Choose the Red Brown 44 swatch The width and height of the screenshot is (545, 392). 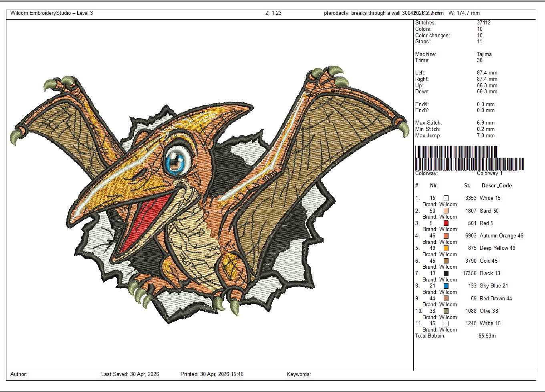click(x=446, y=299)
